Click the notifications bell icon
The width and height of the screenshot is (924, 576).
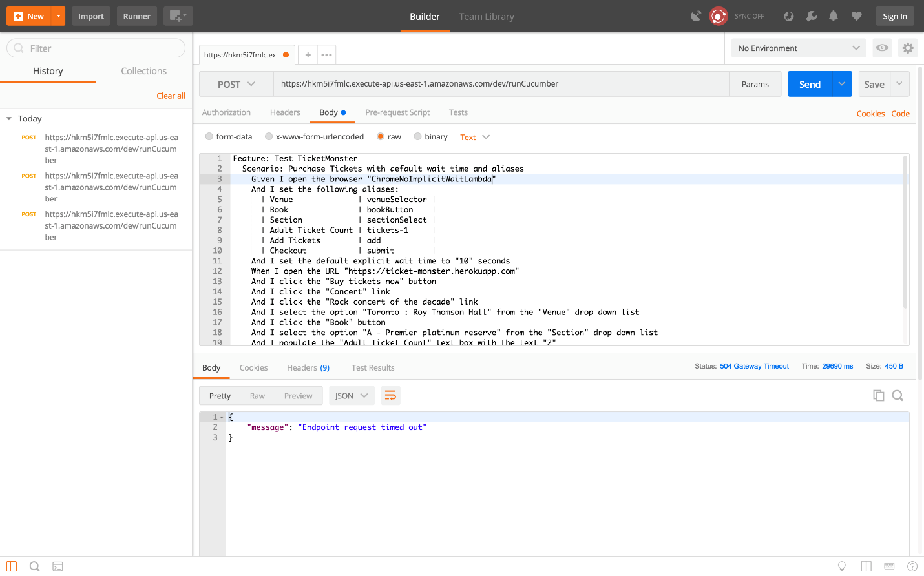[834, 16]
